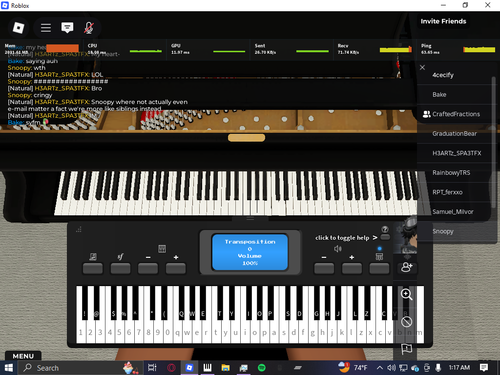Screen dimensions: 500x375
Task: Decrease transposition with minus button
Action: click(x=148, y=268)
